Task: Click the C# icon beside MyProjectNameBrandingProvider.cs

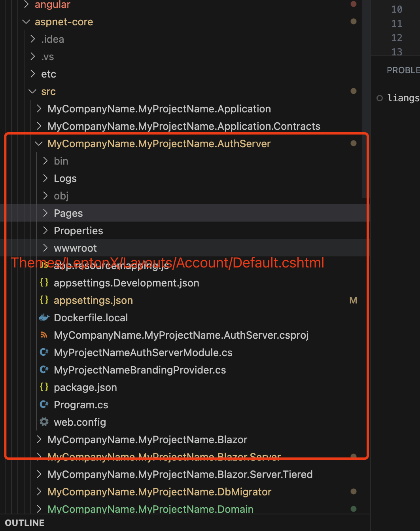Action: click(x=44, y=370)
